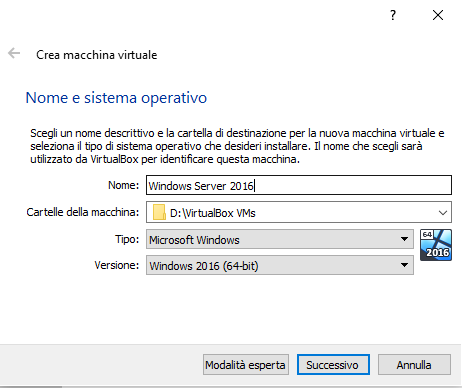Screen dimensions: 462x388
Task: Click the Crea macchina virtuale title text
Action: pos(97,55)
